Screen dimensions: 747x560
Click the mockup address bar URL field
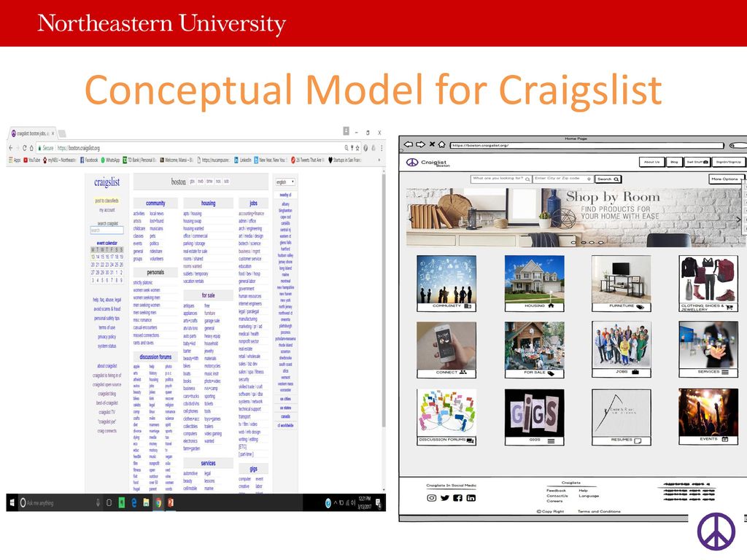(587, 145)
